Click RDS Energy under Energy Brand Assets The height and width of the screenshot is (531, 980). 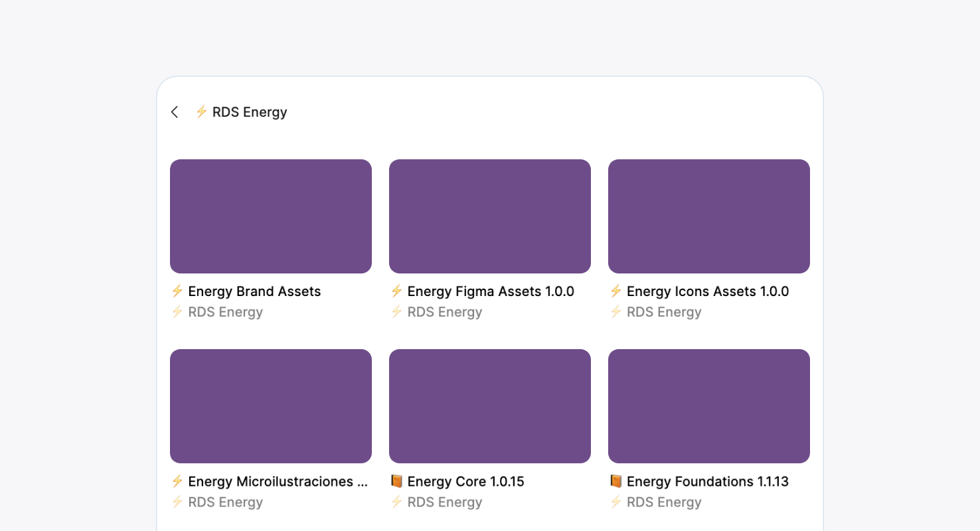coord(226,312)
